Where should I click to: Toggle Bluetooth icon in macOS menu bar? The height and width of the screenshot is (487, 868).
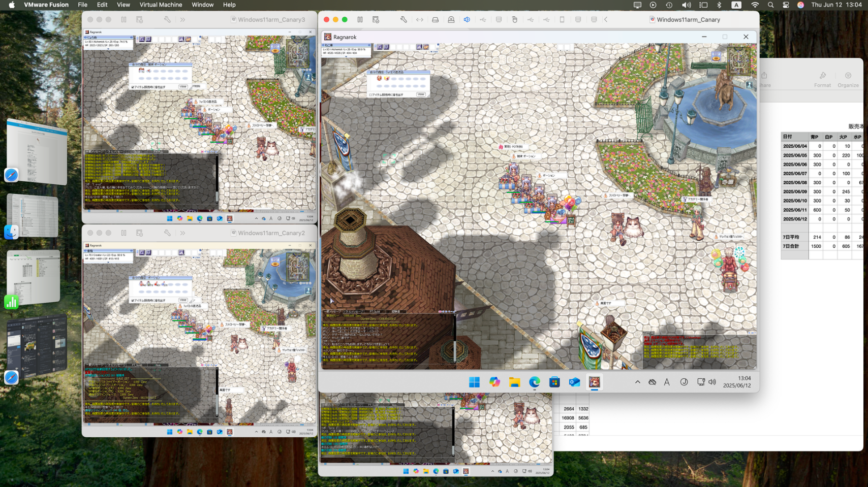[x=719, y=5]
